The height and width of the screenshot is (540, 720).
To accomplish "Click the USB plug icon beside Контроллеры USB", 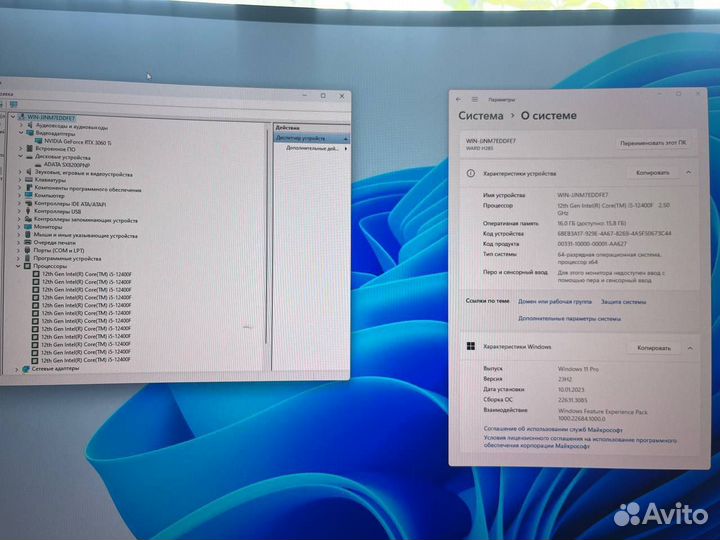I will pos(28,211).
